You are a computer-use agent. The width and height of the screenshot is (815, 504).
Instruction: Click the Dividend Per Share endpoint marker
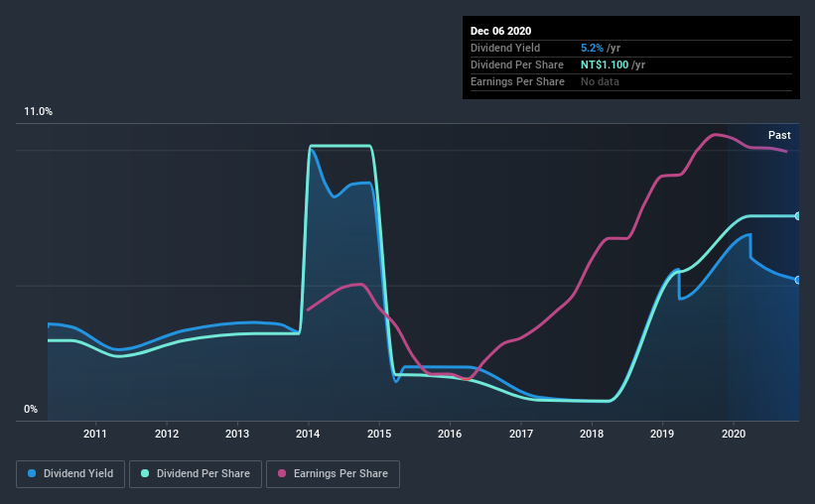click(797, 216)
